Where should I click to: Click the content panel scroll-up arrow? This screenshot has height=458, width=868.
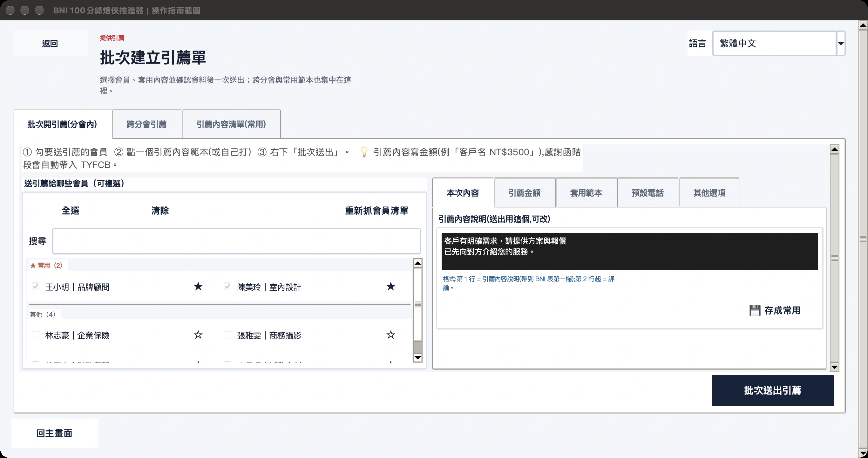tap(834, 149)
